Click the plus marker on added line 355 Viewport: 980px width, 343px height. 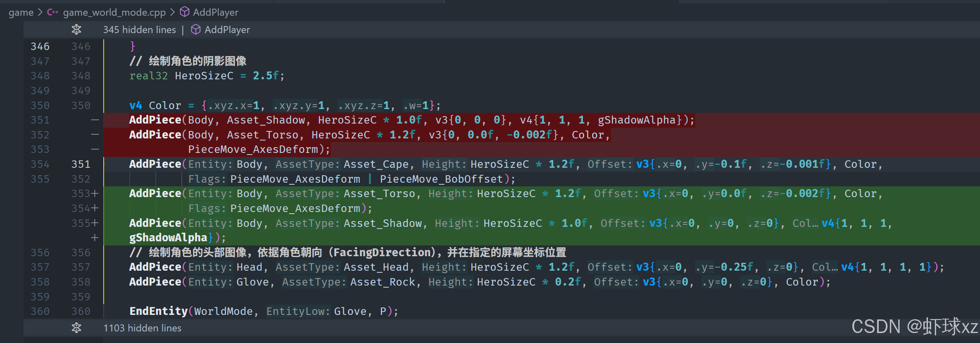point(95,223)
